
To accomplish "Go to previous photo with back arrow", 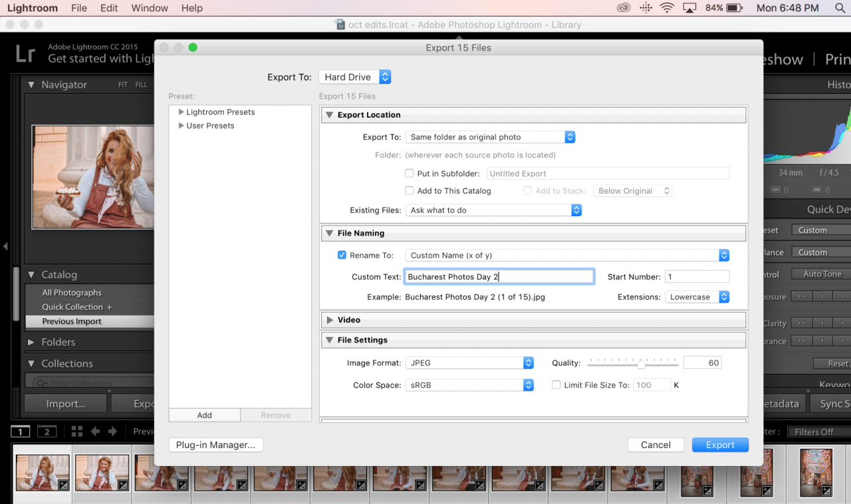I will pyautogui.click(x=95, y=432).
